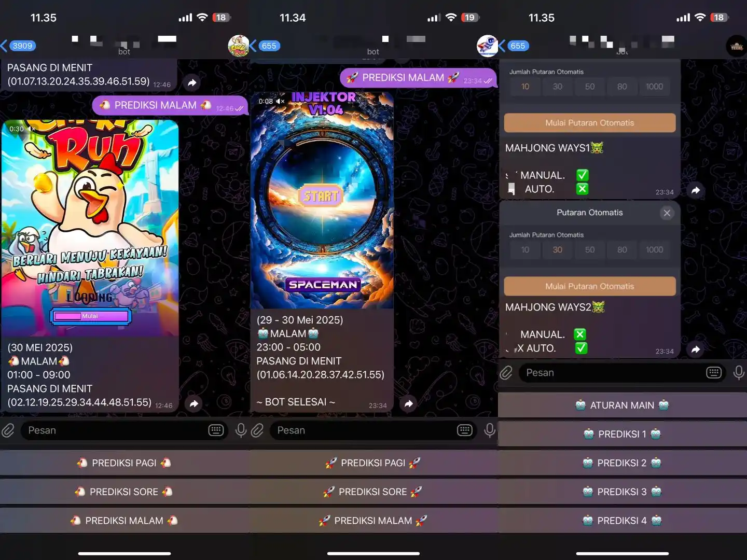747x560 pixels.
Task: Request PREDIKSI 1 from the bot
Action: [622, 434]
